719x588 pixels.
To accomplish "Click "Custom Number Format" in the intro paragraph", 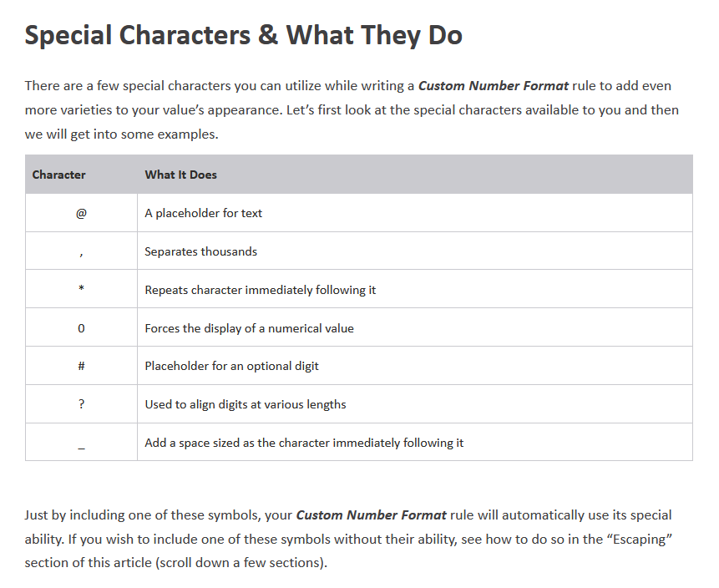I will [x=494, y=85].
